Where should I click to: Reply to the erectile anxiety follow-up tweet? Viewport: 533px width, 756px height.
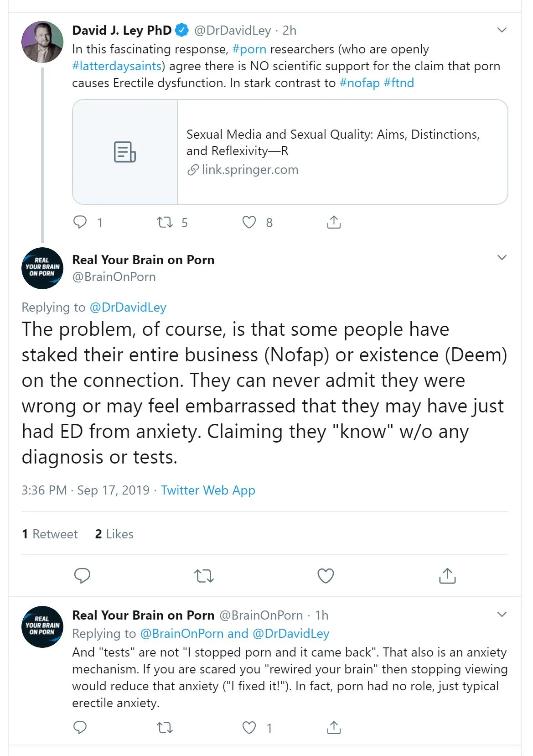(x=80, y=727)
